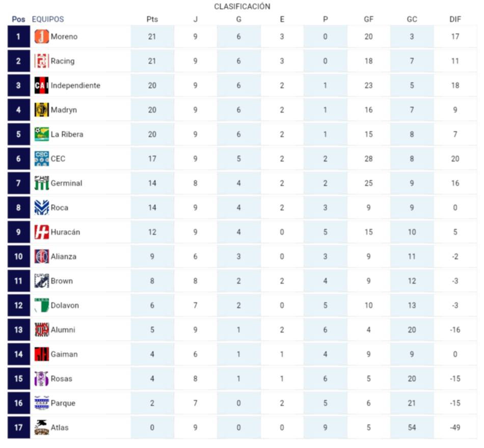This screenshot has height=448, width=484.
Task: Click the La Ribera team logo
Action: click(x=41, y=134)
